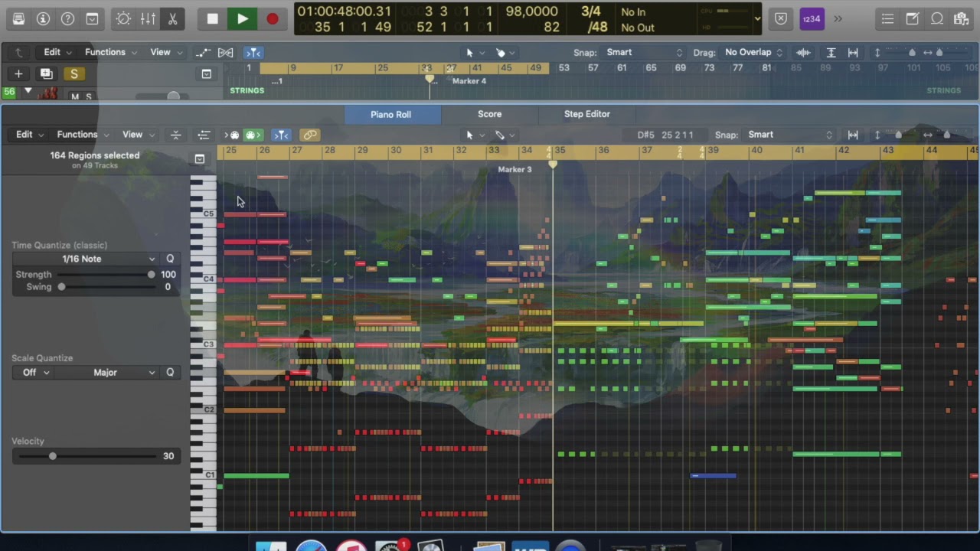The height and width of the screenshot is (551, 980).
Task: Toggle Piano Roll automation/MIDI draw button
Action: pos(204,135)
